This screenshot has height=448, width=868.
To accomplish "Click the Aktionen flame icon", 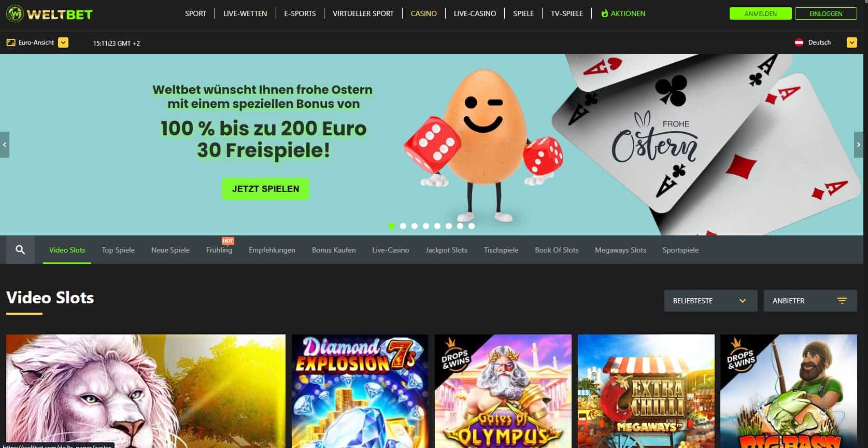I will pos(604,13).
